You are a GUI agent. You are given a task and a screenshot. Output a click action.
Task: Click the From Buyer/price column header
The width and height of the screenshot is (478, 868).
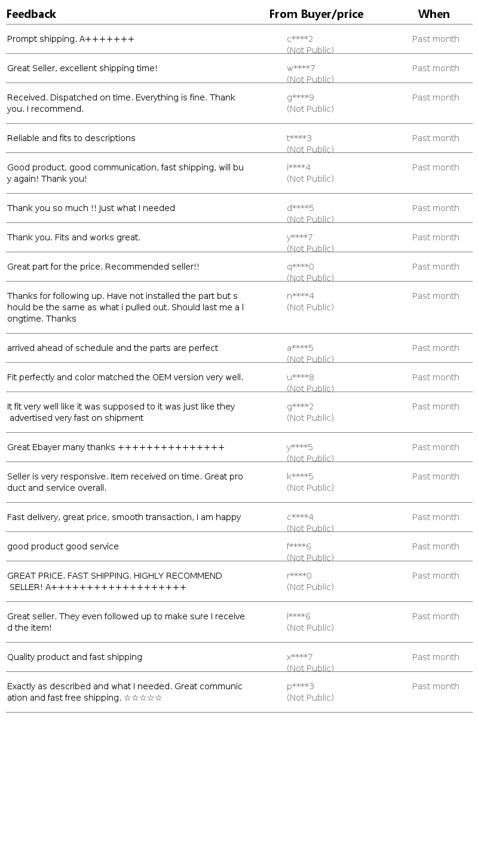[316, 14]
